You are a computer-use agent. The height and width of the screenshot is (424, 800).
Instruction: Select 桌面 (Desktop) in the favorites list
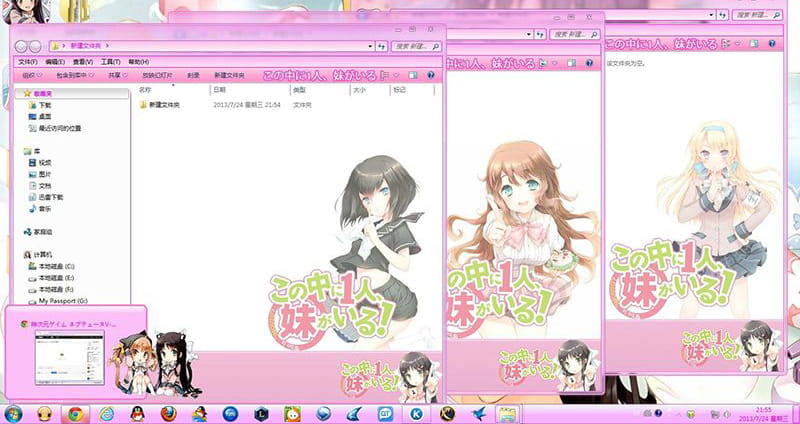(x=44, y=117)
